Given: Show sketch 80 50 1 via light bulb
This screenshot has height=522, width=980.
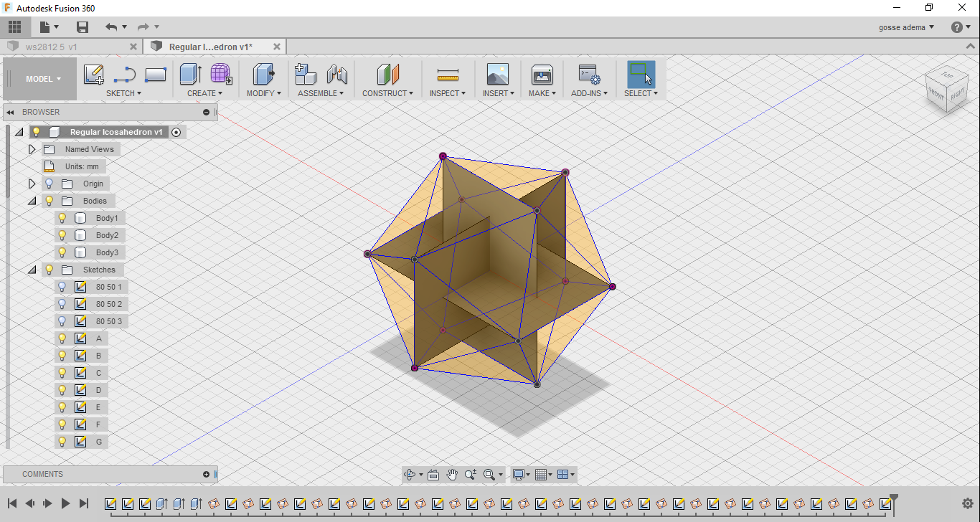Looking at the screenshot, I should point(62,287).
